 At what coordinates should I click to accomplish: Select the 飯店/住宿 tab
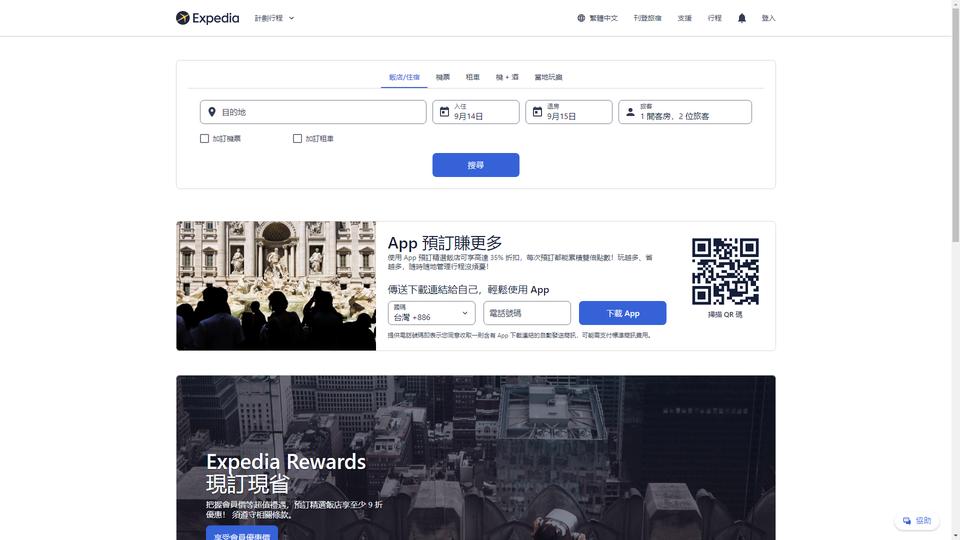(404, 77)
